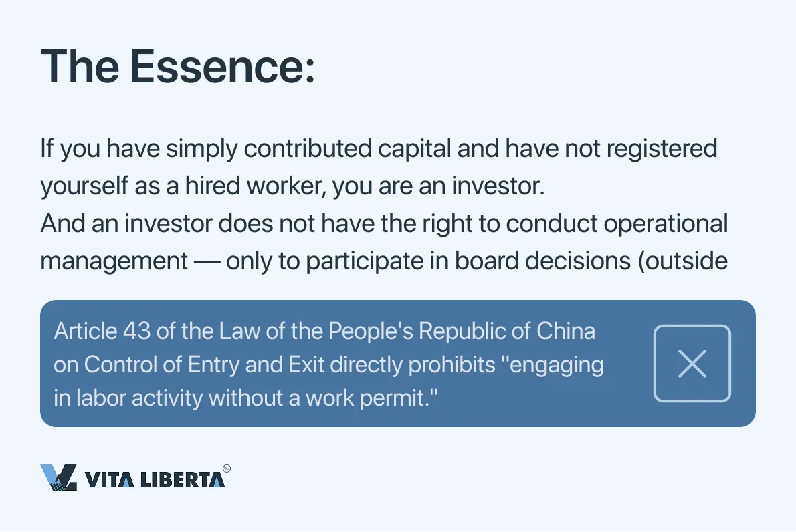Dismiss the Article 43 notice with the X
The image size is (796, 532).
[692, 364]
